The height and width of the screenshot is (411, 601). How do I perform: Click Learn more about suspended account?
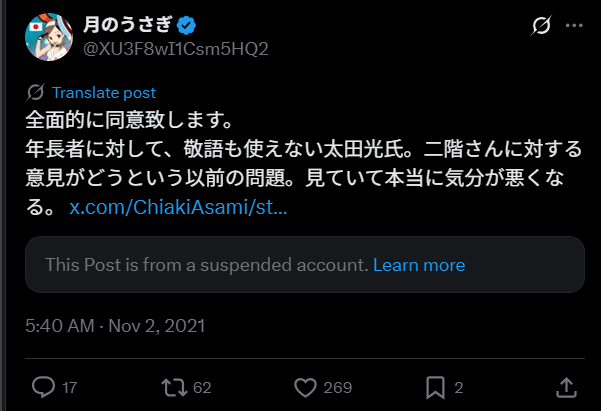pos(419,265)
